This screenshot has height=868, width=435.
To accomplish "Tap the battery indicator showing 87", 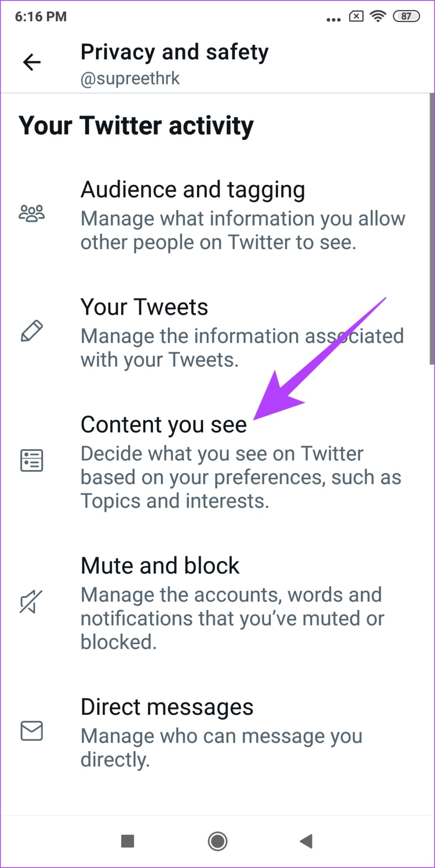I will click(x=406, y=16).
